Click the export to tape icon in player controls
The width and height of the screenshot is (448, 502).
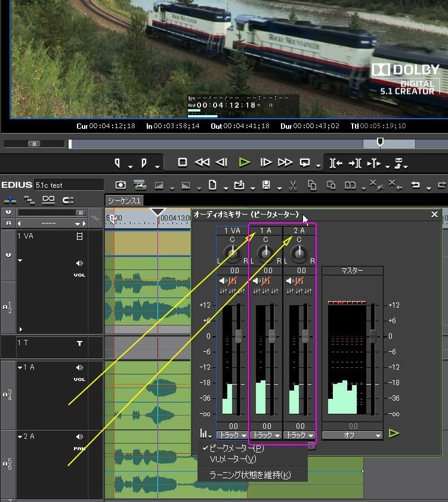coord(398,163)
